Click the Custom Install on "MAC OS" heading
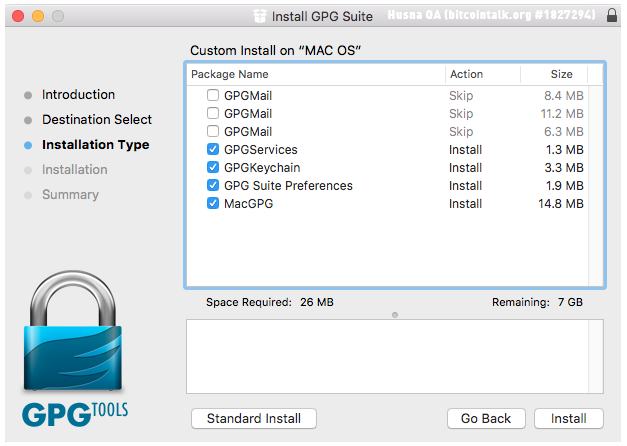Viewport: 627px width, 446px height. (x=276, y=50)
